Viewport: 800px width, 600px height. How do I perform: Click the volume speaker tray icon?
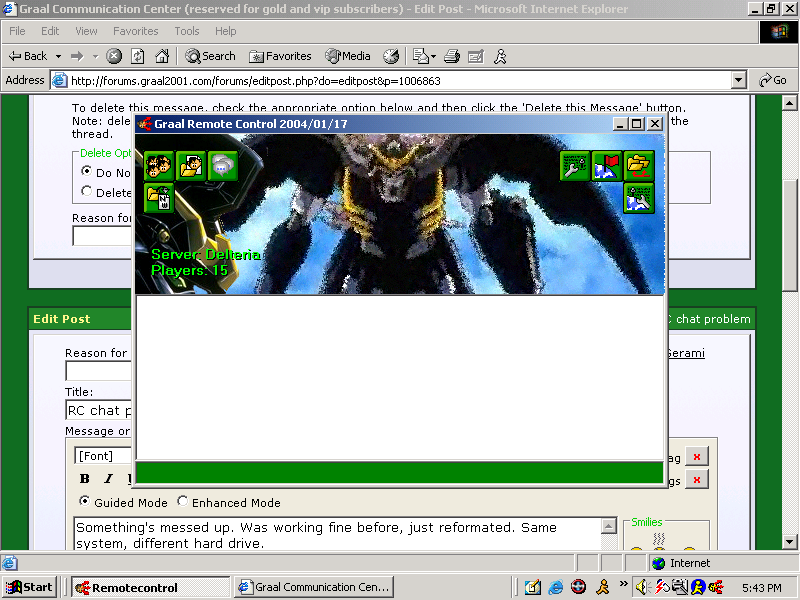click(x=642, y=587)
